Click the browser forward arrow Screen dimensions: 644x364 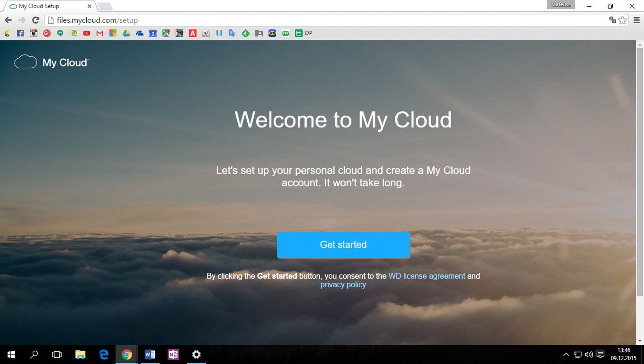click(x=22, y=20)
